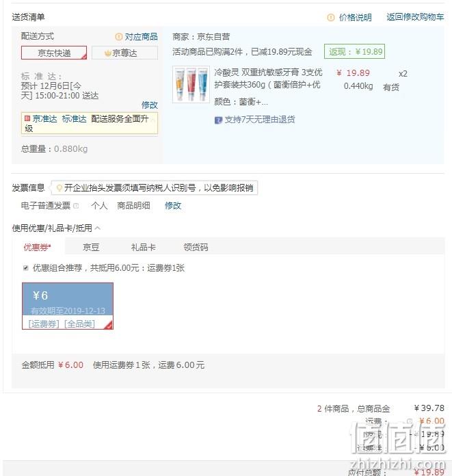452x476 pixels.
Task: Click the 7-day return support badge icon
Action: [218, 120]
